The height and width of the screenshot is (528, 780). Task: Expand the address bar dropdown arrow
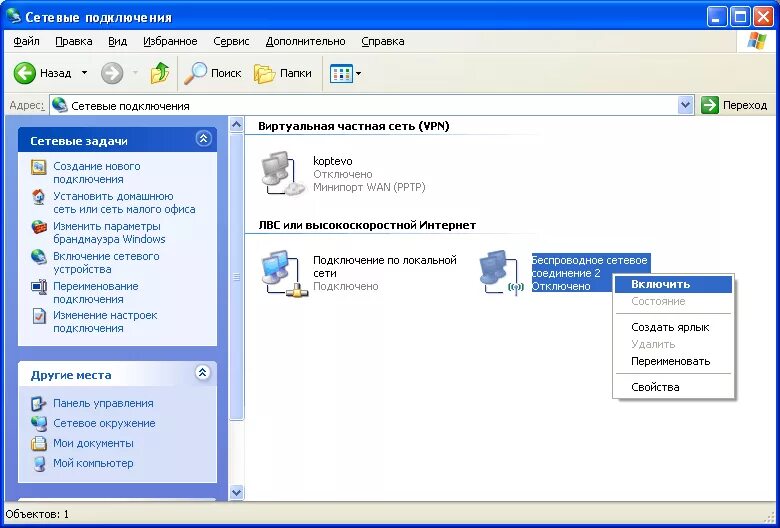685,105
